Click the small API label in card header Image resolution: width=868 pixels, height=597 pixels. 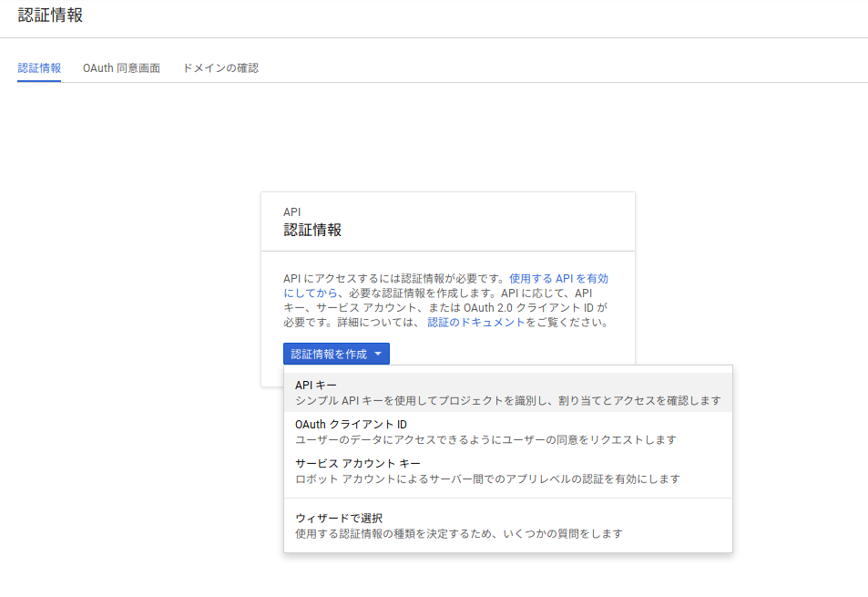[292, 211]
